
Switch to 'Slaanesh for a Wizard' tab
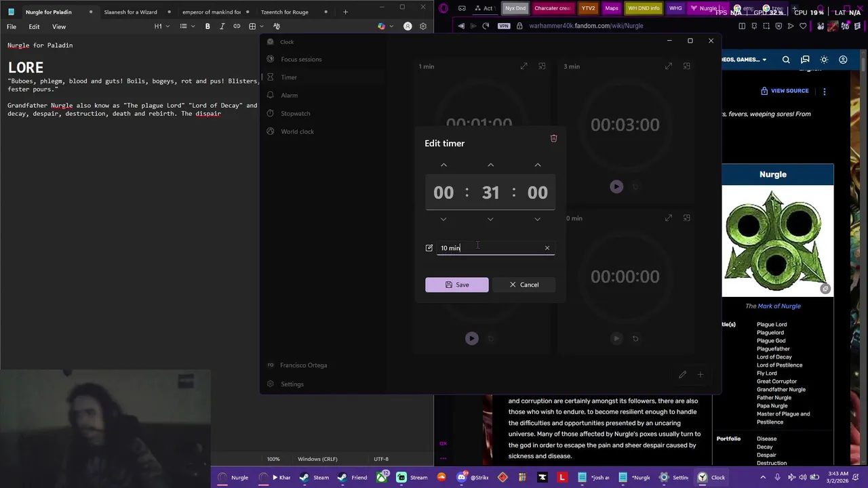tap(130, 12)
